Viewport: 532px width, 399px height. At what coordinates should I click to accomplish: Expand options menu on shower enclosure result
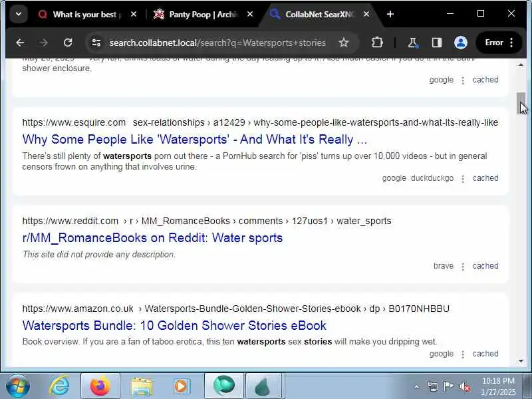click(463, 80)
